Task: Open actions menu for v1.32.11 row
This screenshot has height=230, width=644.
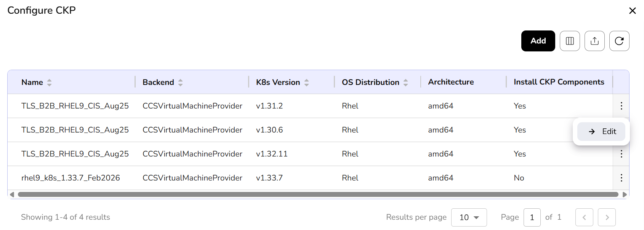Action: tap(621, 154)
